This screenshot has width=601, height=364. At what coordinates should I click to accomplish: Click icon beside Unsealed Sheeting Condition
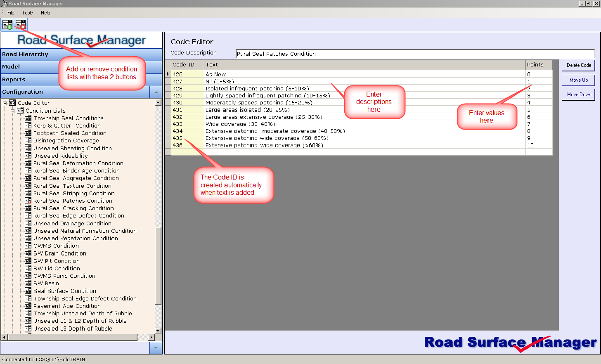coord(28,148)
